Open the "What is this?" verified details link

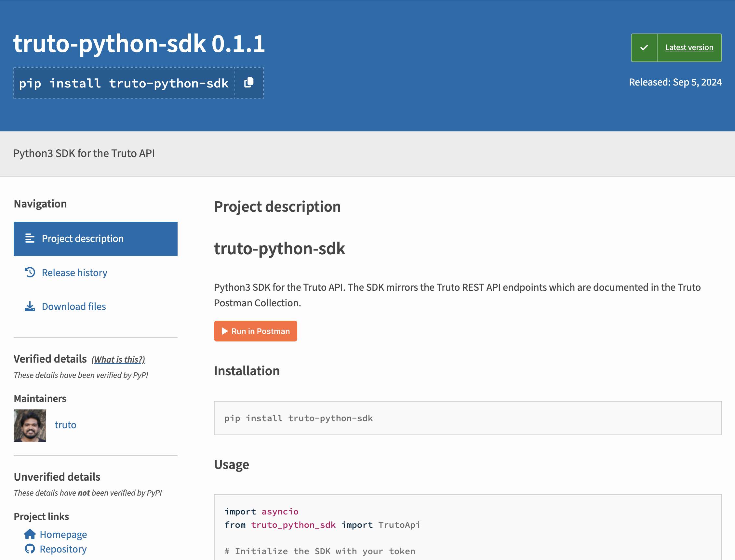pos(118,359)
